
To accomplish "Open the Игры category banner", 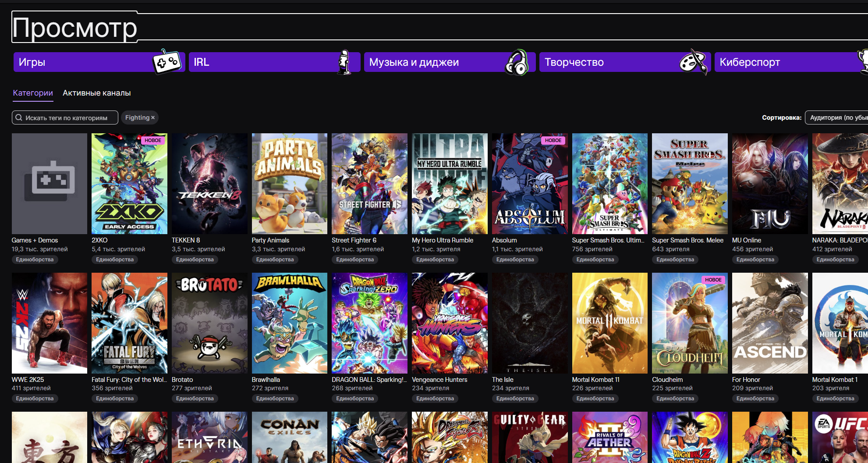I will click(99, 62).
